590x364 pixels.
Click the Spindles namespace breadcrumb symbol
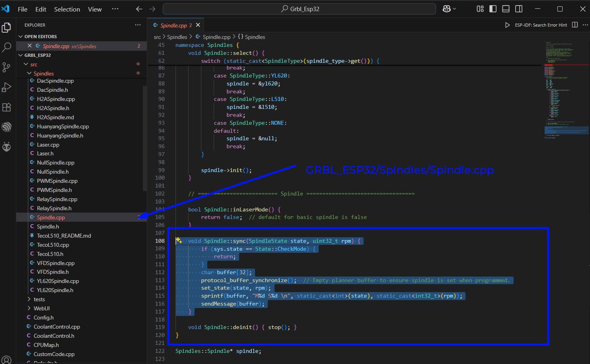click(x=255, y=37)
